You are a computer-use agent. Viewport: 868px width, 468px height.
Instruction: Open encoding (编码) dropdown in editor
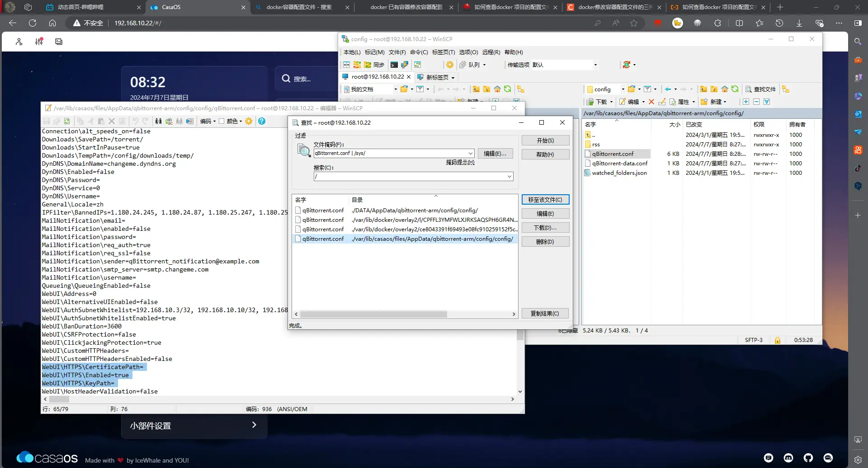point(208,121)
